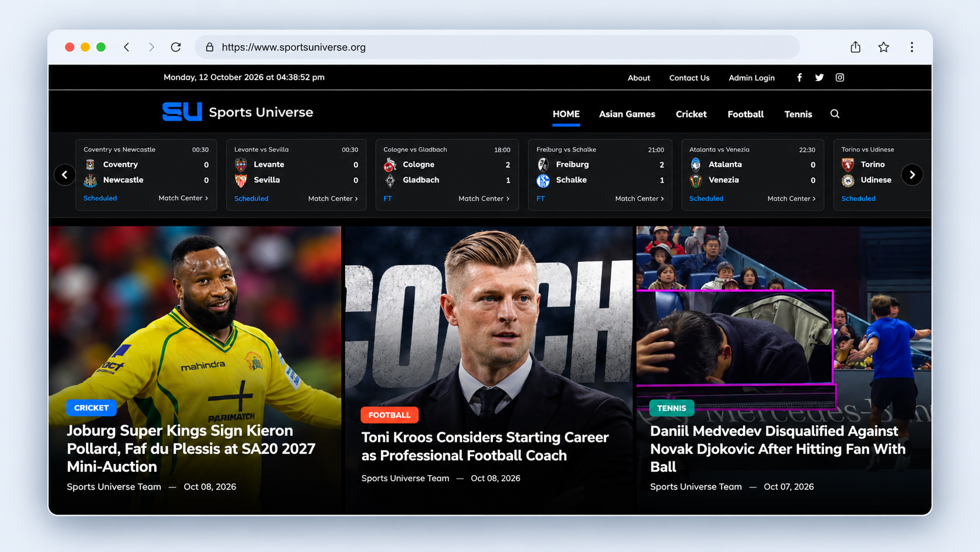Select the HOME nav tab

(566, 114)
